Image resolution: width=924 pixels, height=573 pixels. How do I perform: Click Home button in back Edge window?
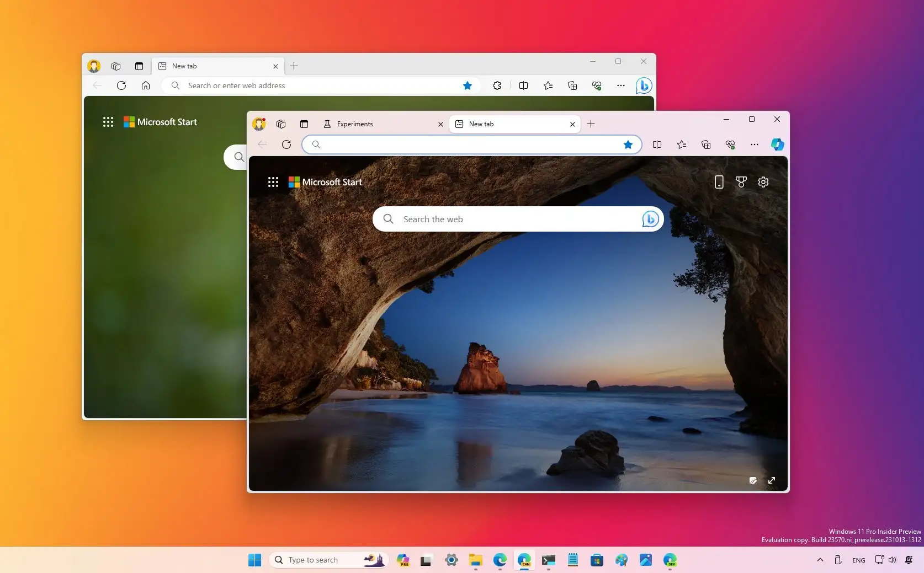click(x=146, y=85)
